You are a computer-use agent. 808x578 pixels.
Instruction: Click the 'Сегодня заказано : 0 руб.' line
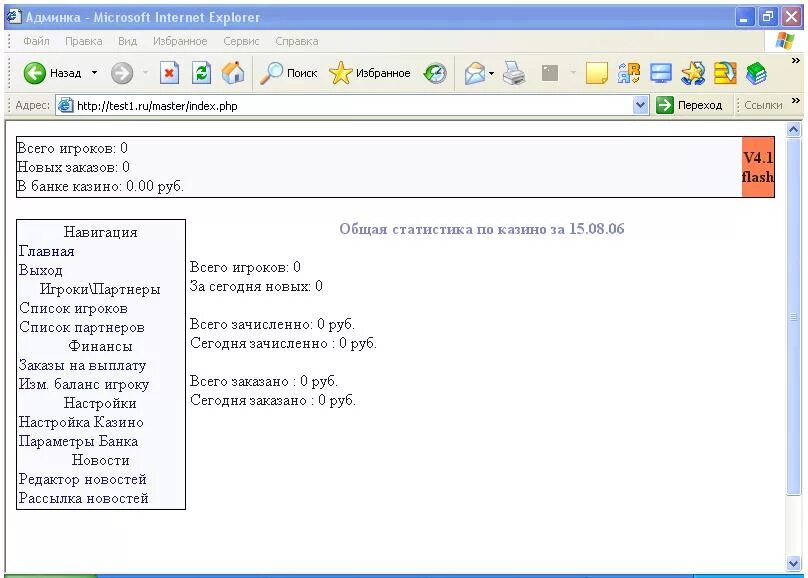273,400
